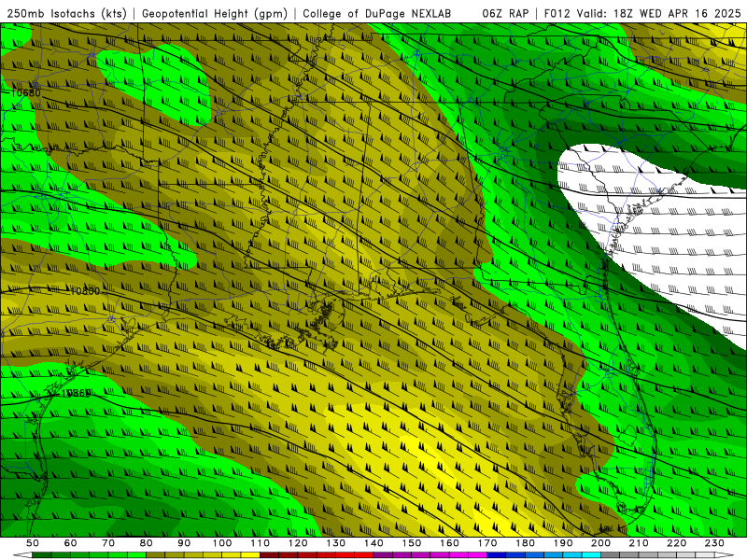Click the 100 value on the color scale
The height and width of the screenshot is (560, 747).
tap(222, 543)
